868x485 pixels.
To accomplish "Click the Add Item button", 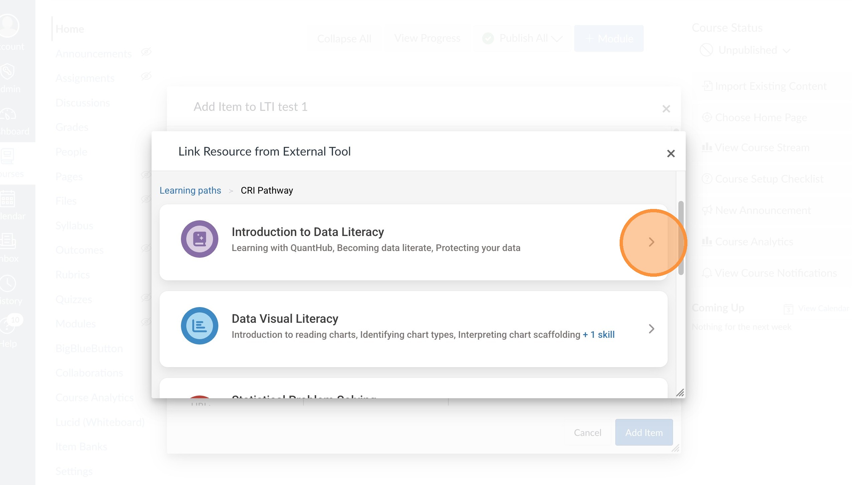I will click(x=644, y=433).
